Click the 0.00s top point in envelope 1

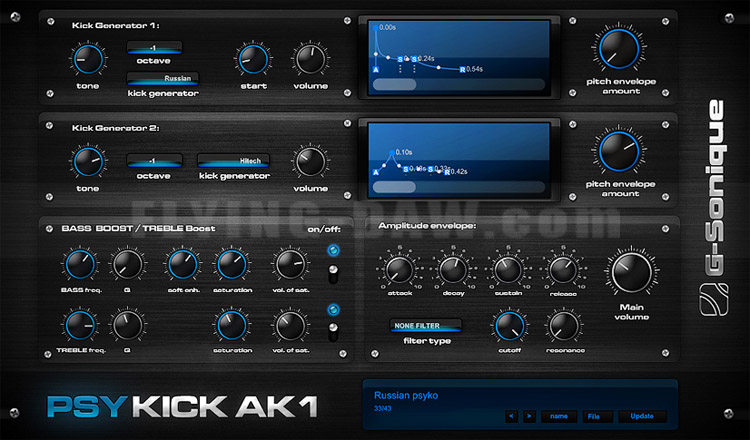click(375, 28)
